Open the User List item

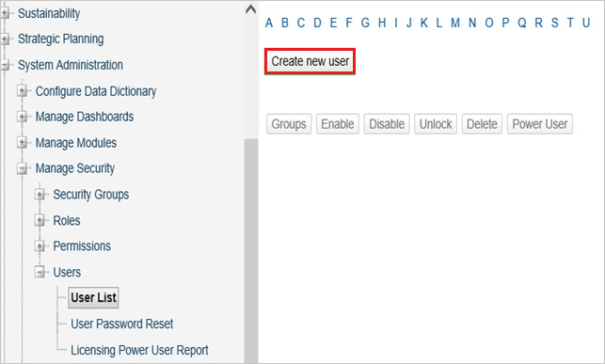pos(93,297)
